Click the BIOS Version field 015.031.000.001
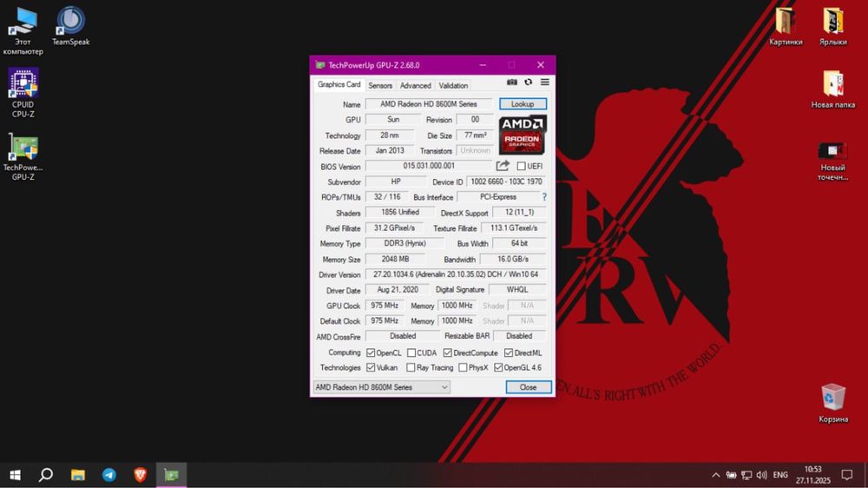This screenshot has width=868, height=488. pos(429,166)
